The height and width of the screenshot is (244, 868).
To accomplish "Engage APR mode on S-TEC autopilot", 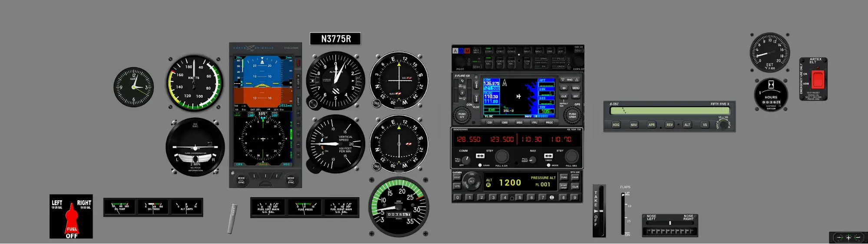I will pyautogui.click(x=651, y=125).
